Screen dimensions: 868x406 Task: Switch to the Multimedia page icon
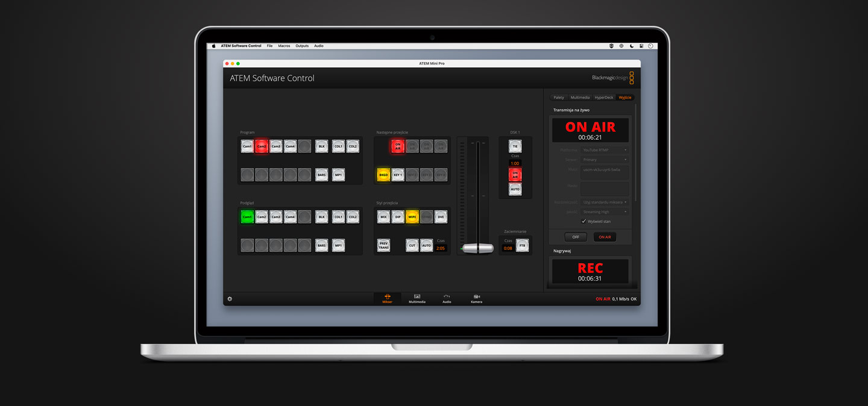(x=417, y=299)
